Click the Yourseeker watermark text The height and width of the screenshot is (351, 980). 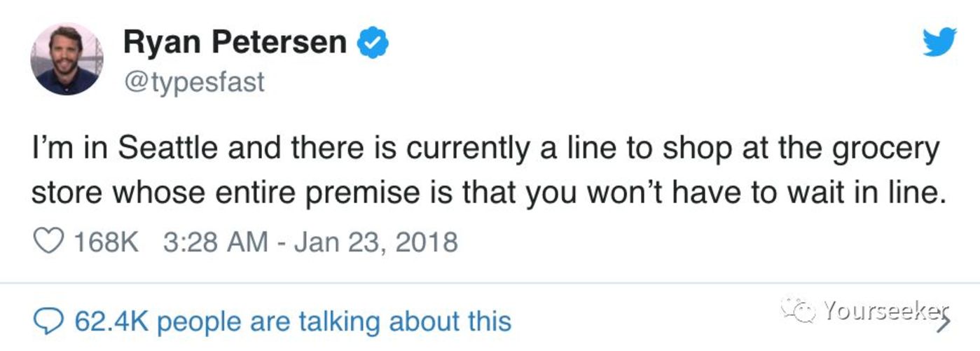885,310
